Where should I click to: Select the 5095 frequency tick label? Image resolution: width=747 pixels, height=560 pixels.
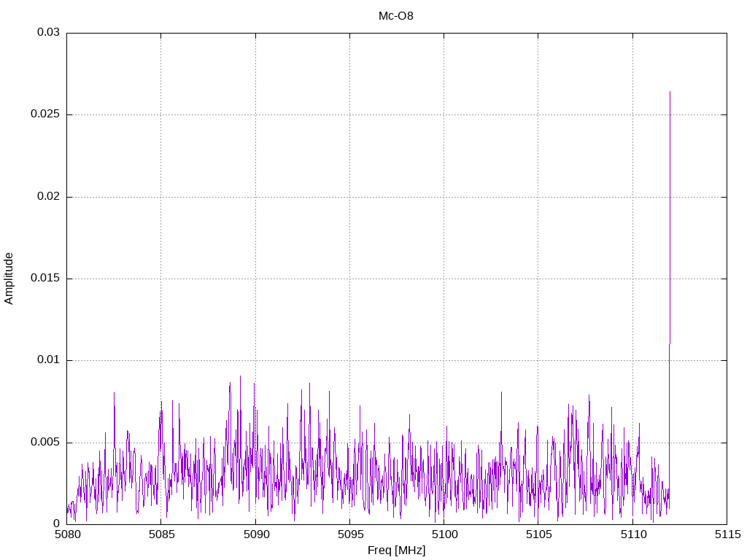click(349, 536)
